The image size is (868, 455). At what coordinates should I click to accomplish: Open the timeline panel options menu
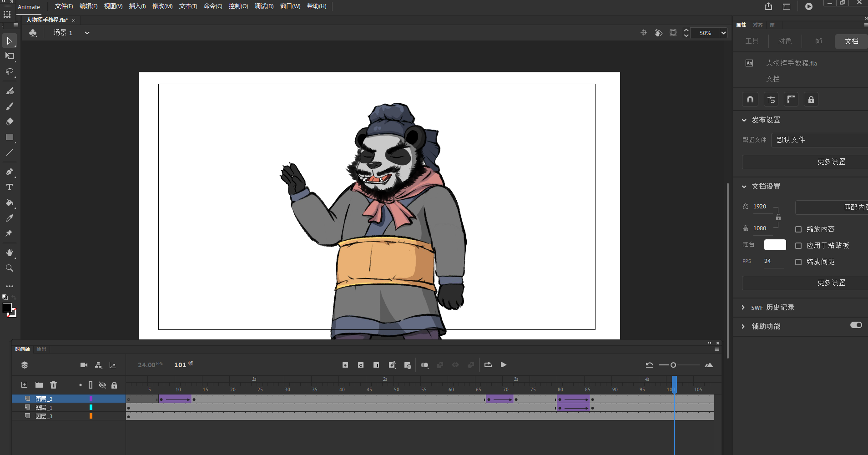717,349
